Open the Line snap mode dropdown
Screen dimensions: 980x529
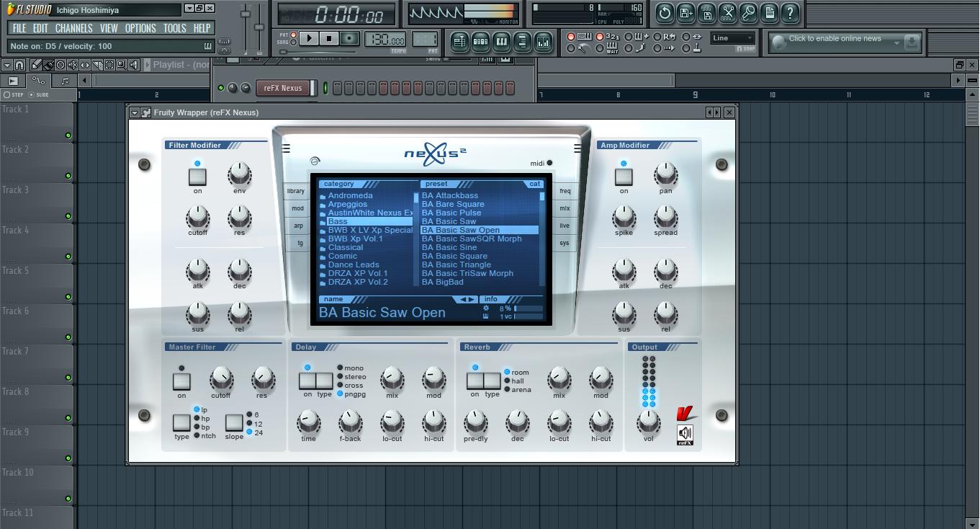point(732,37)
